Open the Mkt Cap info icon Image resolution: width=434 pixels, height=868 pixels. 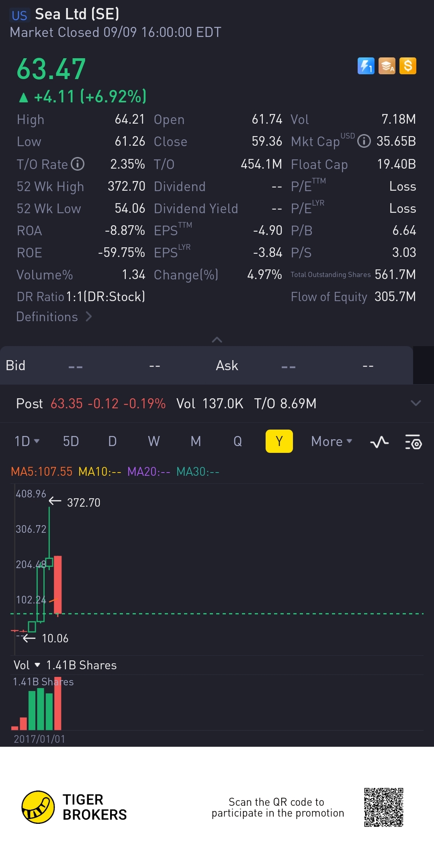[x=364, y=141]
